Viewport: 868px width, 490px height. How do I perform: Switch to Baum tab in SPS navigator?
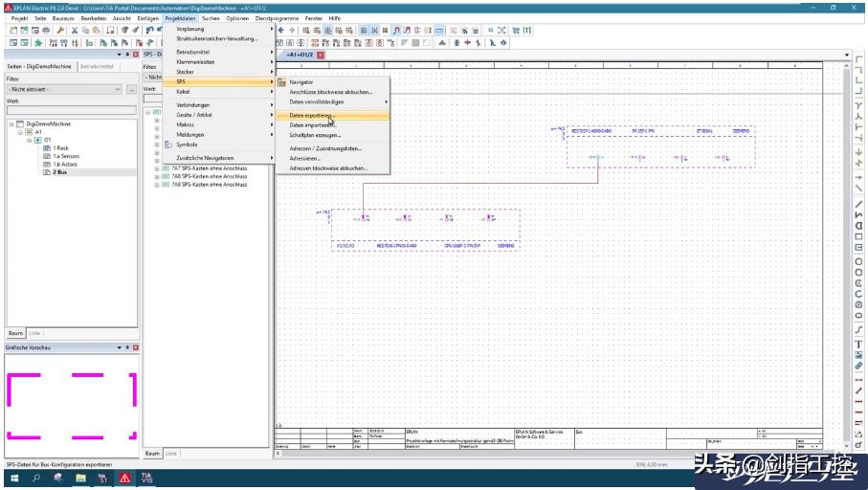click(152, 454)
